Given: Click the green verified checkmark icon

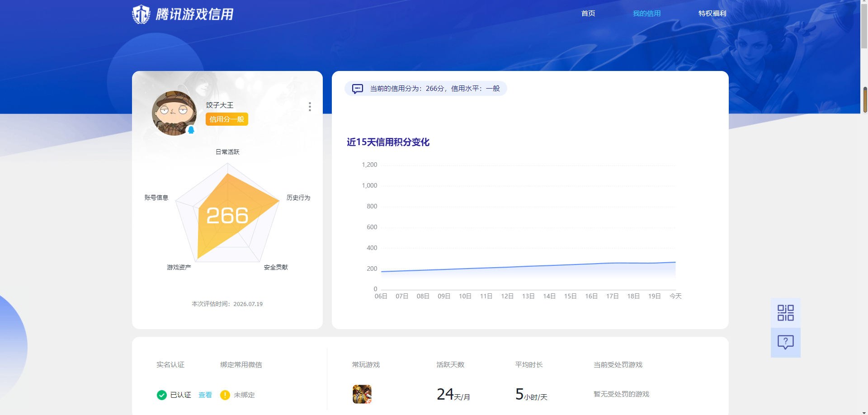Looking at the screenshot, I should (162, 395).
